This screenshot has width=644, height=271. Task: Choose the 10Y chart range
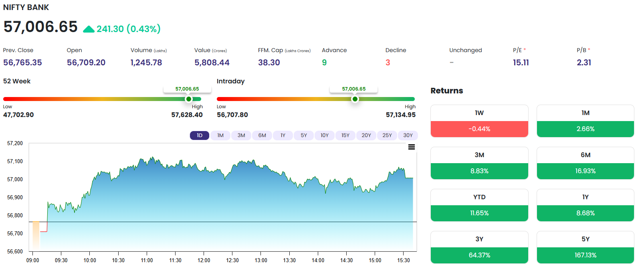click(325, 135)
